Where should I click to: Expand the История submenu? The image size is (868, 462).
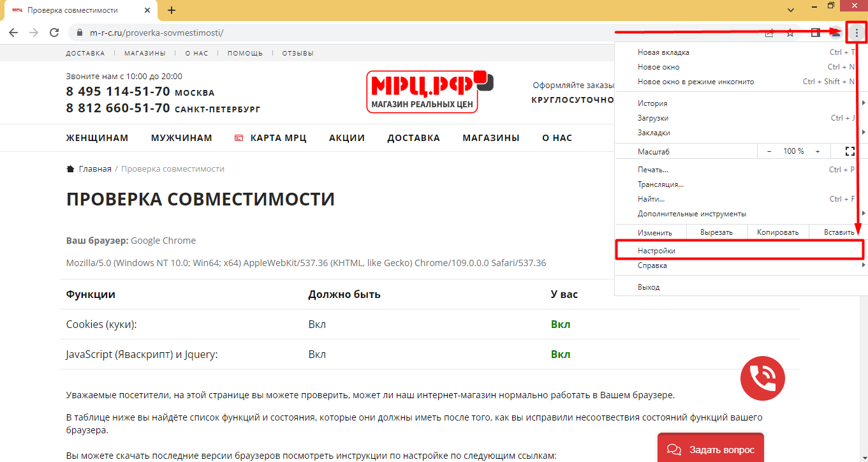741,103
